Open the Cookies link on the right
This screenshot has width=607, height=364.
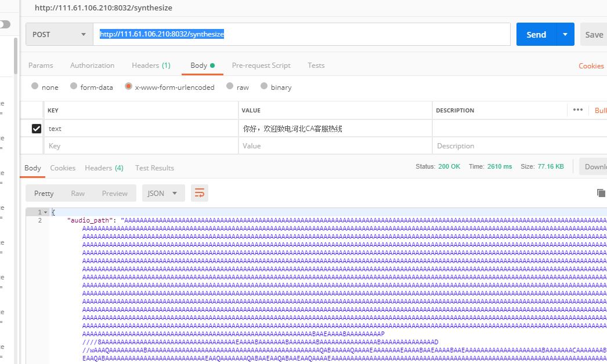point(591,65)
